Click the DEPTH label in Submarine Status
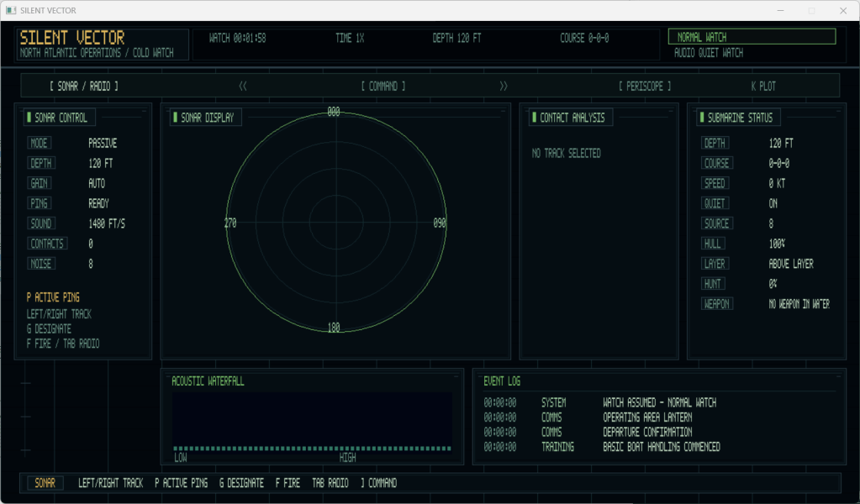 click(x=715, y=143)
